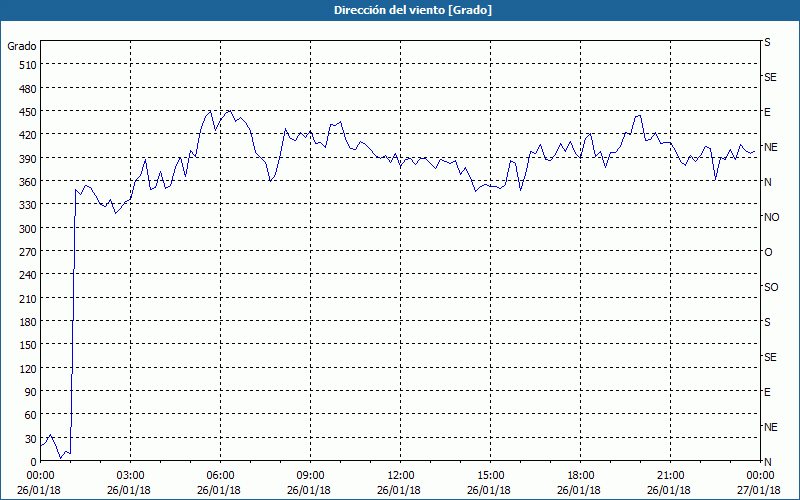Select the 06:00 time axis label

(220, 476)
